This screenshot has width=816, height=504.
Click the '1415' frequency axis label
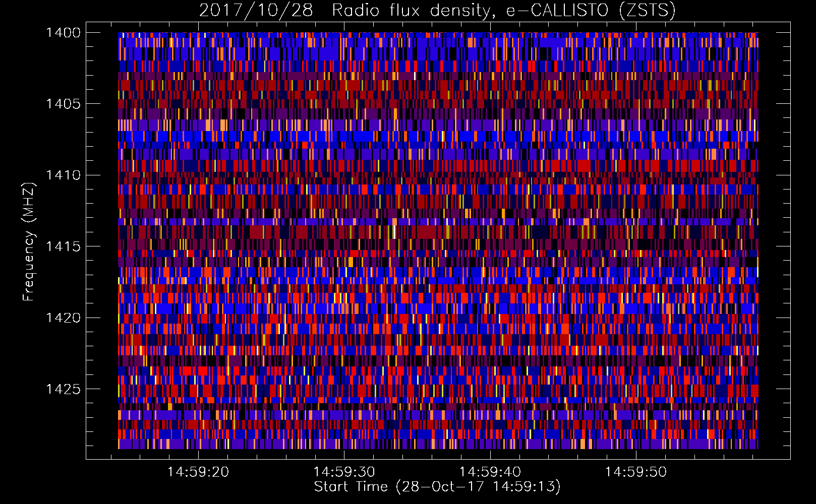(x=63, y=246)
